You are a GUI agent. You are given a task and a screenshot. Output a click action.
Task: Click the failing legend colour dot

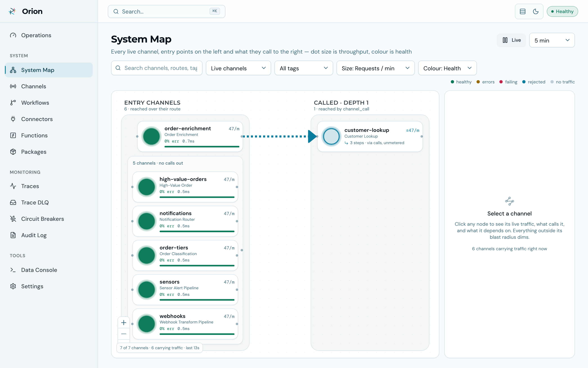tap(501, 82)
